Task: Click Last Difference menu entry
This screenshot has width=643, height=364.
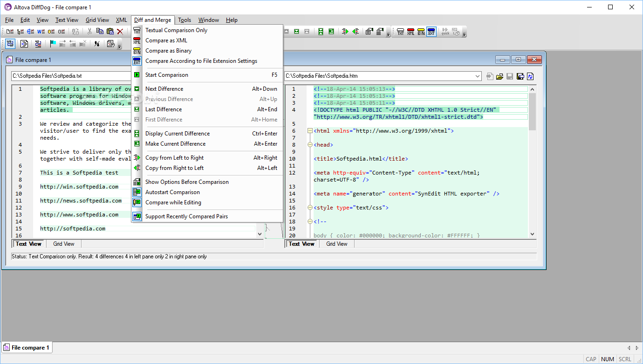Action: 207,109
